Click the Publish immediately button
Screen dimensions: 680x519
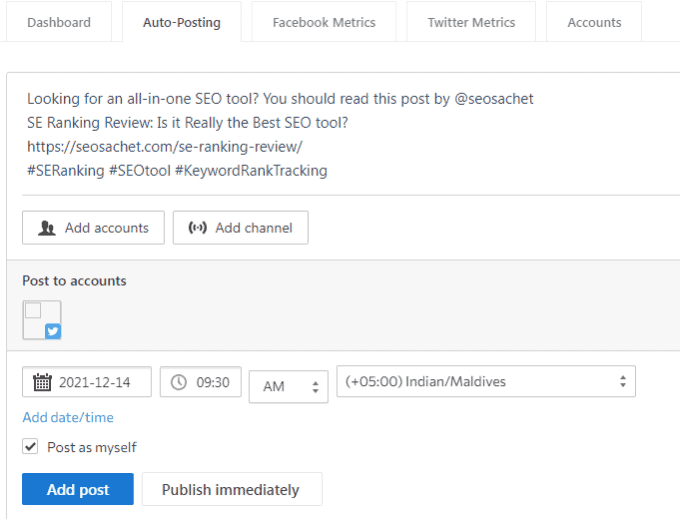click(x=232, y=489)
